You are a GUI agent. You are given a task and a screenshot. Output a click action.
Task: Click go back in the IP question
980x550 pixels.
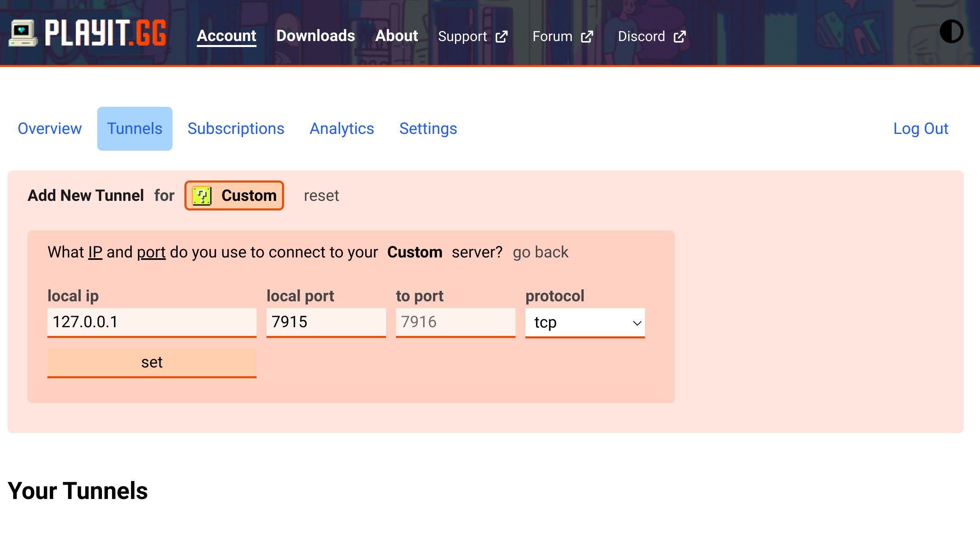point(541,252)
